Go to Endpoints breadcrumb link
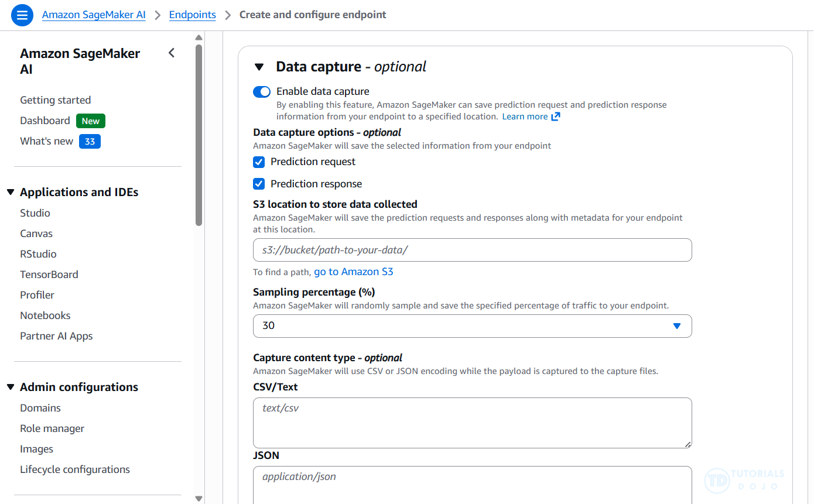 (x=192, y=15)
